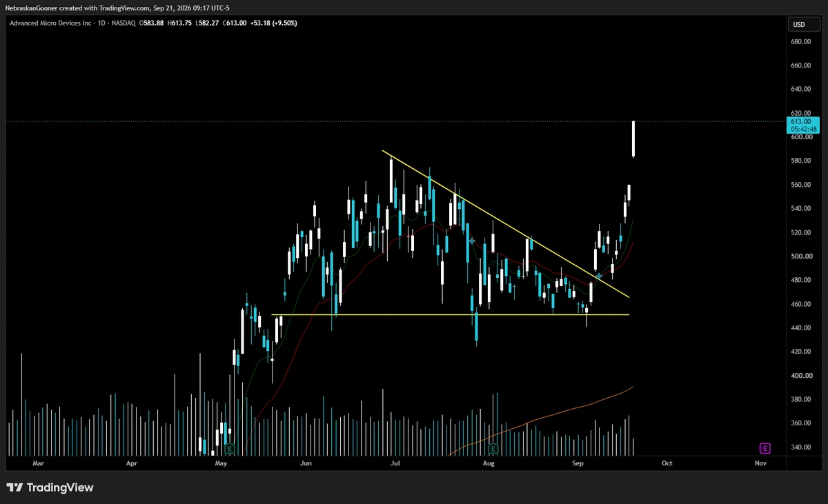This screenshot has width=828, height=504.
Task: Click the 500.00 price axis label
Action: [801, 256]
